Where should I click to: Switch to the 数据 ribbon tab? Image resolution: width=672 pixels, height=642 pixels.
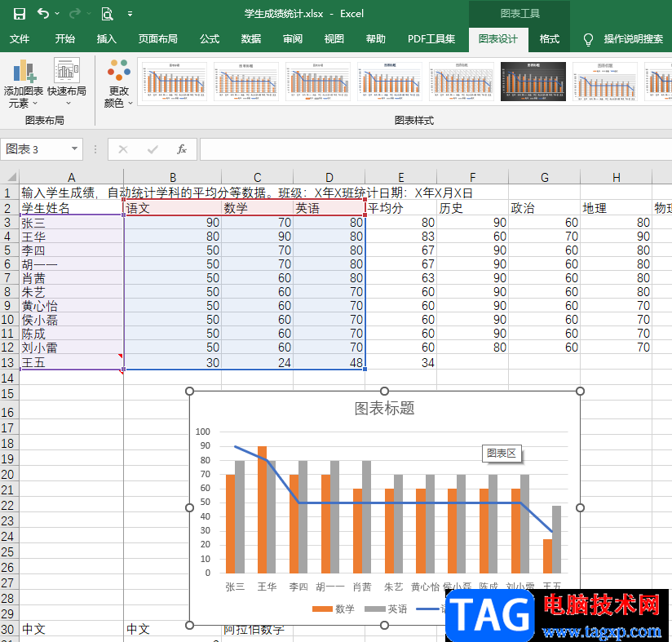click(251, 39)
